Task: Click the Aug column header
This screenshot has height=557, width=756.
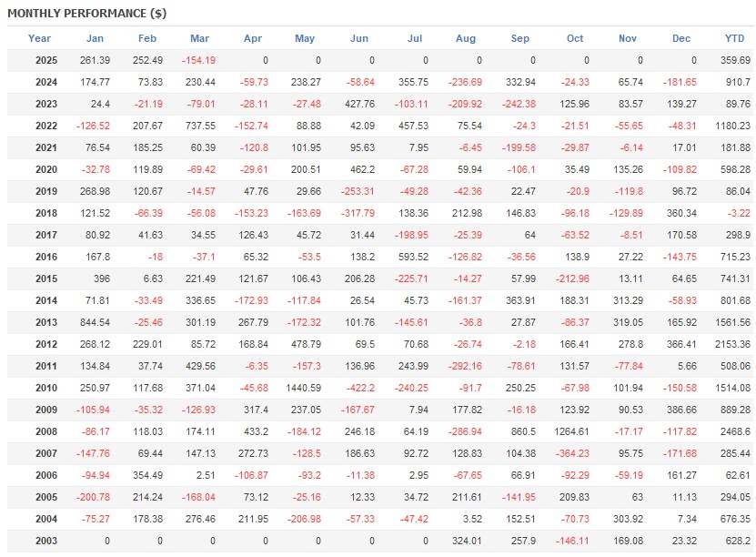Action: [x=465, y=38]
